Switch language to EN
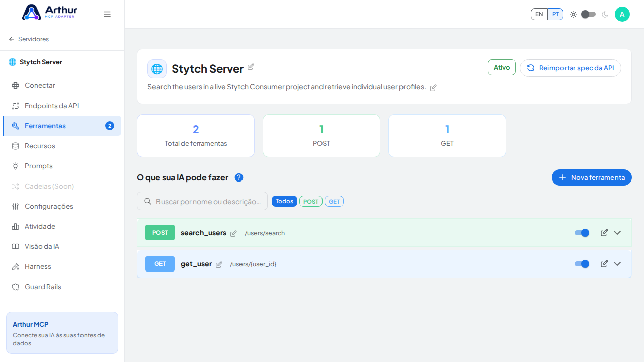644x362 pixels. (x=539, y=14)
